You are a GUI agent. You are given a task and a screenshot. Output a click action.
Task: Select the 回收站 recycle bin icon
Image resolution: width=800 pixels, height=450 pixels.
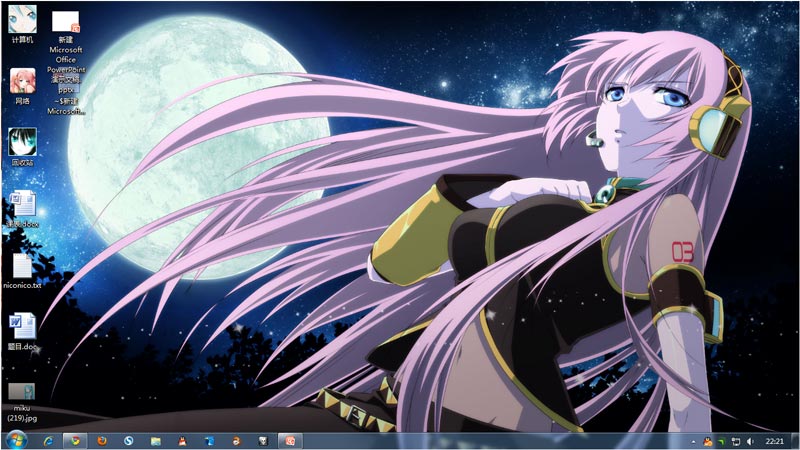click(22, 147)
